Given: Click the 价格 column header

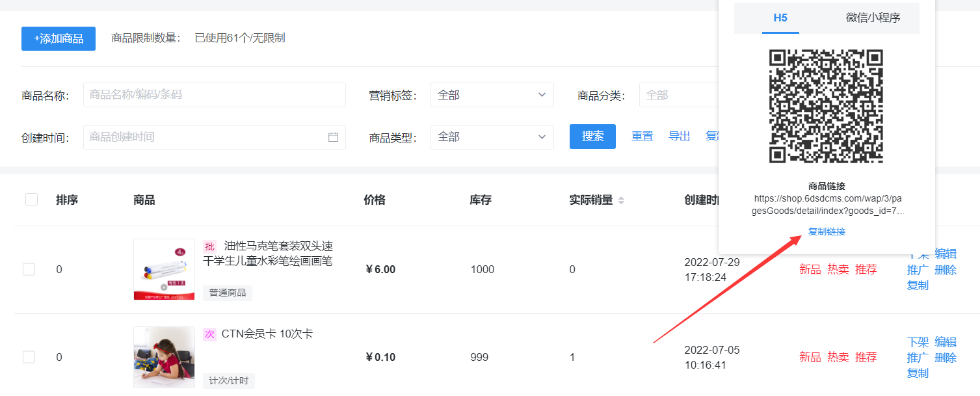Looking at the screenshot, I should click(x=375, y=200).
